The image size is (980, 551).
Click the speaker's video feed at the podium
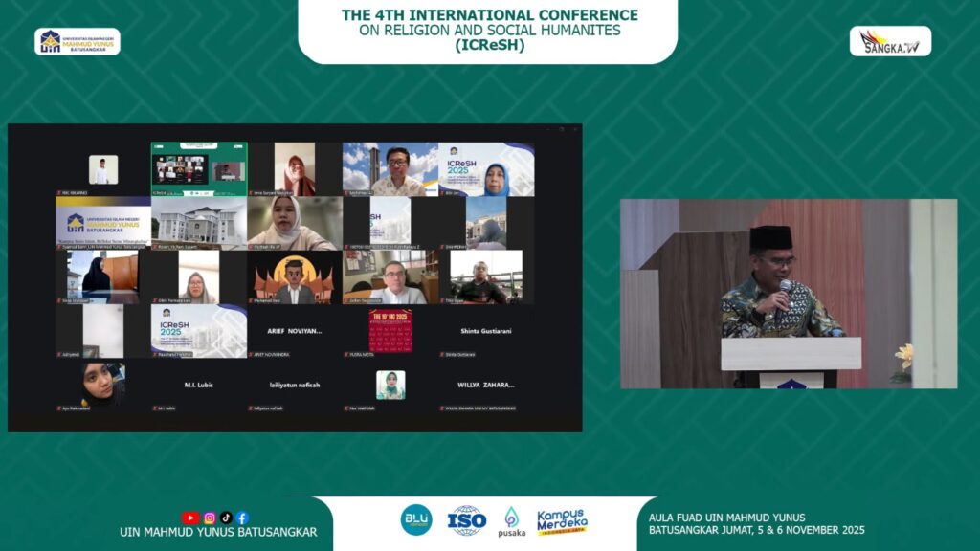click(x=788, y=293)
